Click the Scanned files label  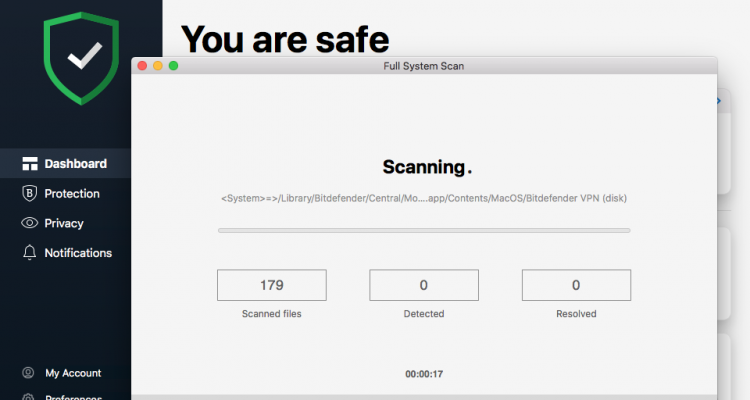[x=272, y=314]
